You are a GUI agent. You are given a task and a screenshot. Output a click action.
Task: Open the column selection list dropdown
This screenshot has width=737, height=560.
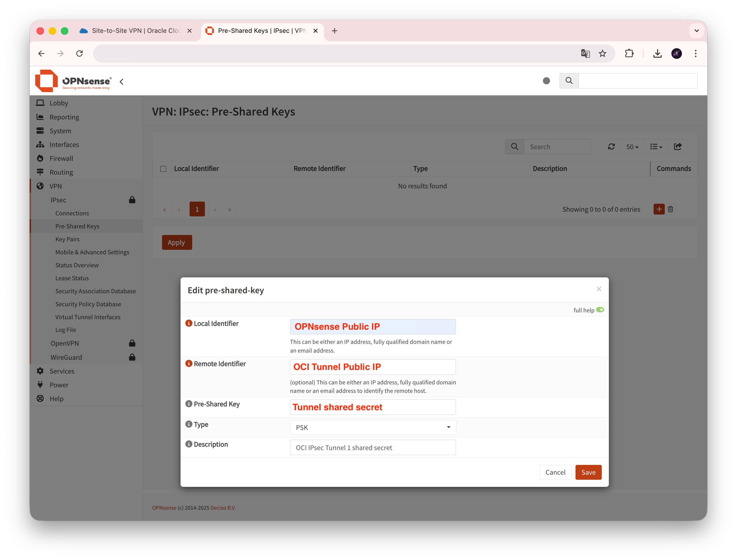click(x=656, y=147)
